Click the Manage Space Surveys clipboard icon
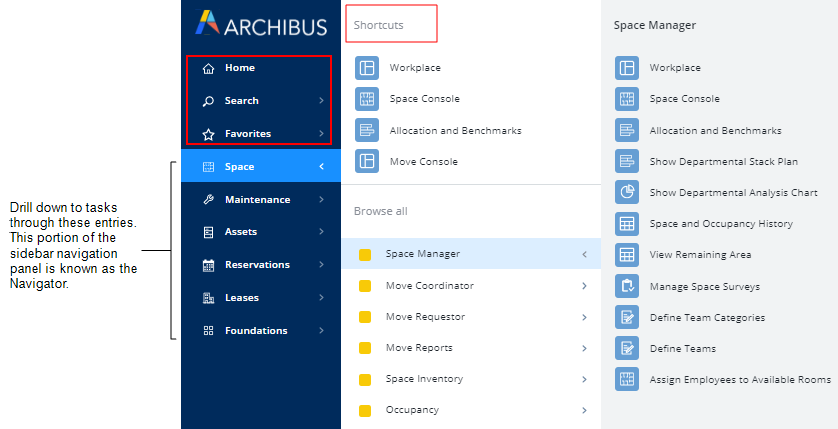Viewport: 838px width, 429px height. (x=627, y=286)
